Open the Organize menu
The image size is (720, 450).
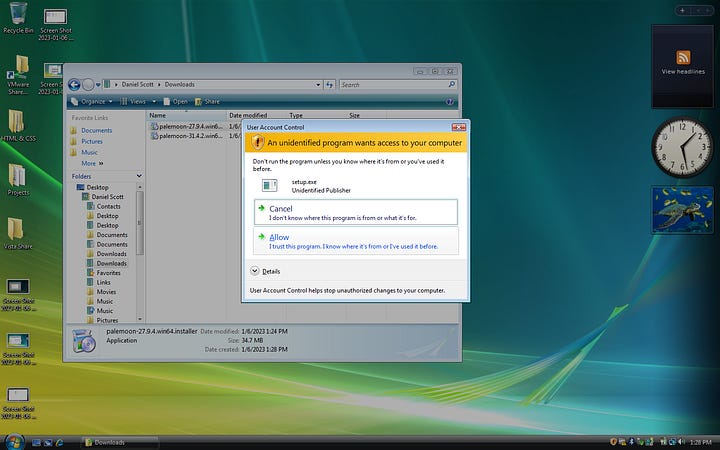(x=92, y=101)
